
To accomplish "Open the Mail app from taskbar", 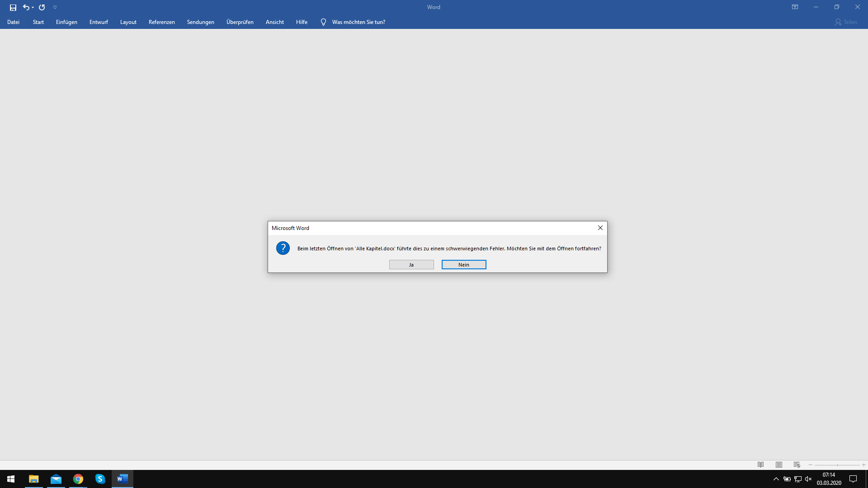I will pyautogui.click(x=56, y=479).
